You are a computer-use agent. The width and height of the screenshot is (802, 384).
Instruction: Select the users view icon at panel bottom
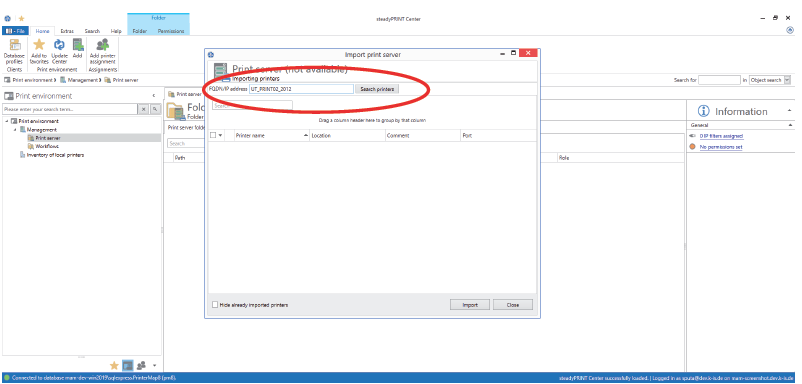tap(141, 365)
